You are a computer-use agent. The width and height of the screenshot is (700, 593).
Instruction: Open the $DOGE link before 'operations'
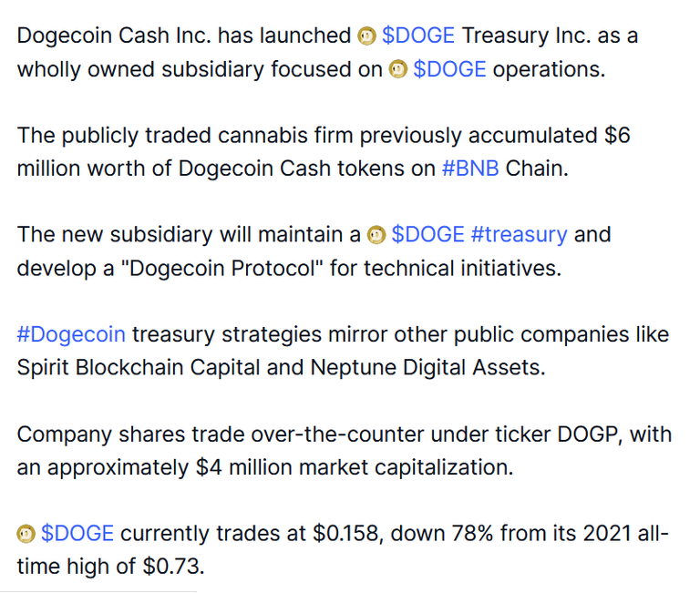(x=449, y=69)
